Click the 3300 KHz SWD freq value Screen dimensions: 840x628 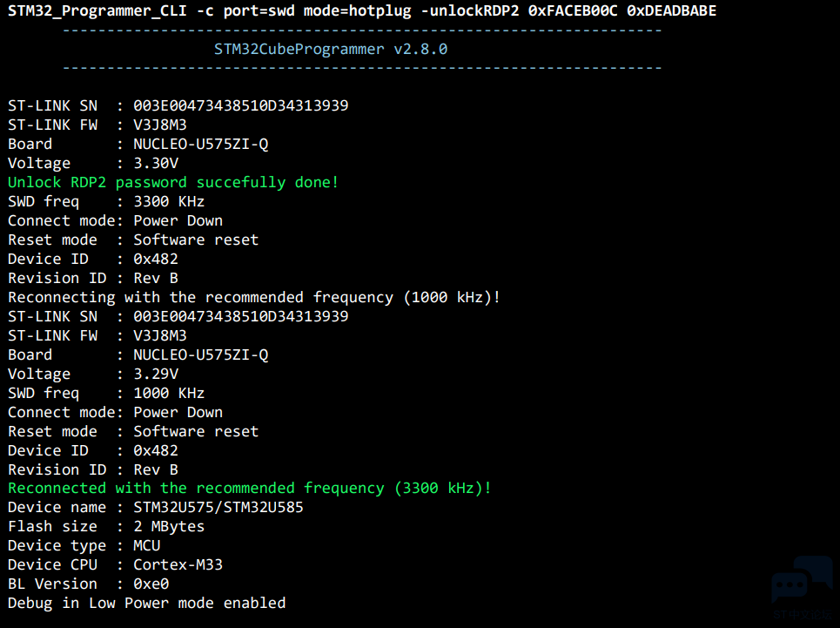click(169, 201)
